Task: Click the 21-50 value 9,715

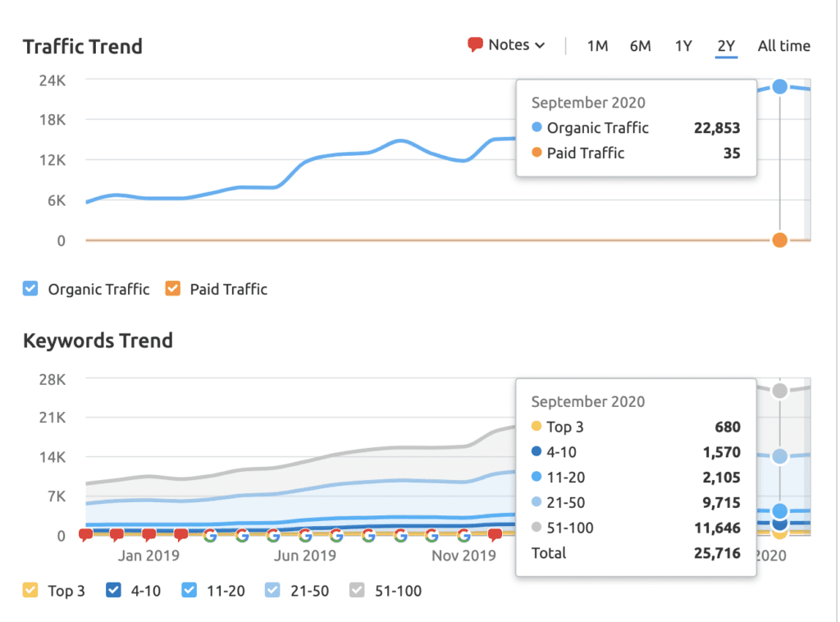Action: pos(722,502)
